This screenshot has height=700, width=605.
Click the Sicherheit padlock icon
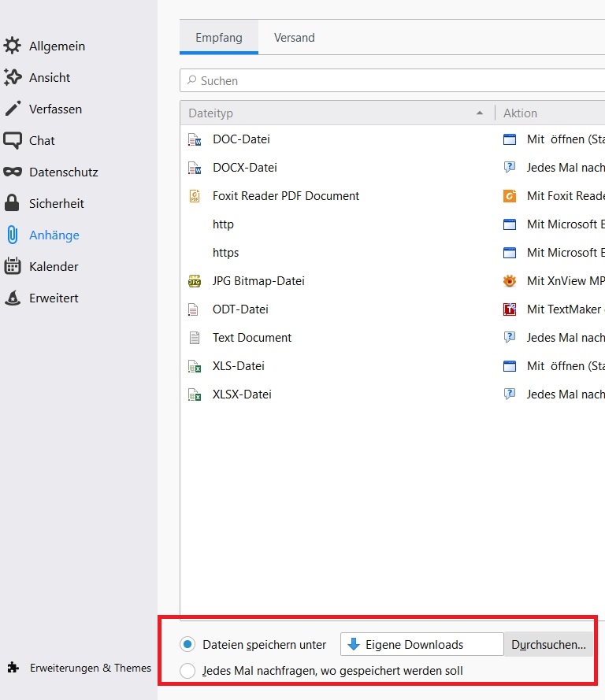pyautogui.click(x=13, y=203)
